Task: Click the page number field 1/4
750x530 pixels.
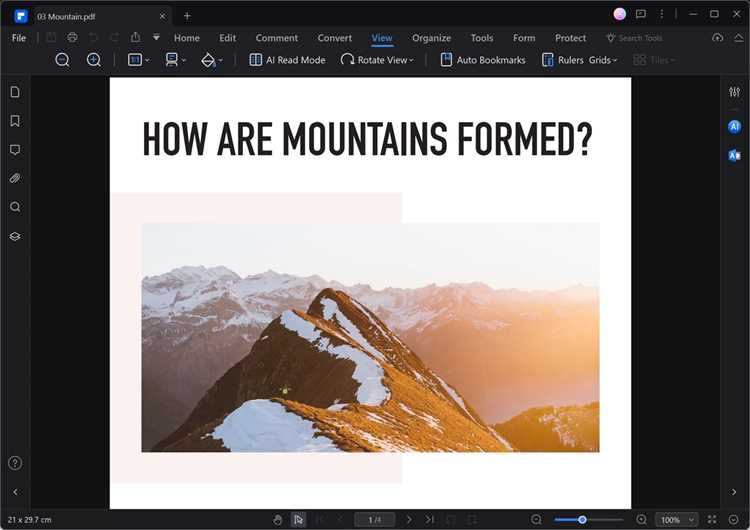Action: (375, 519)
